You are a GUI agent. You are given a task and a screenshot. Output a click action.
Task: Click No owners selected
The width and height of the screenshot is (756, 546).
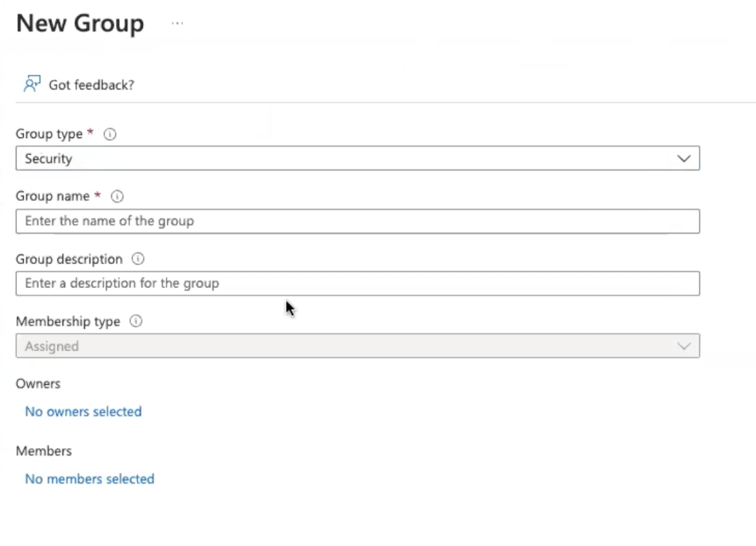pyautogui.click(x=83, y=411)
